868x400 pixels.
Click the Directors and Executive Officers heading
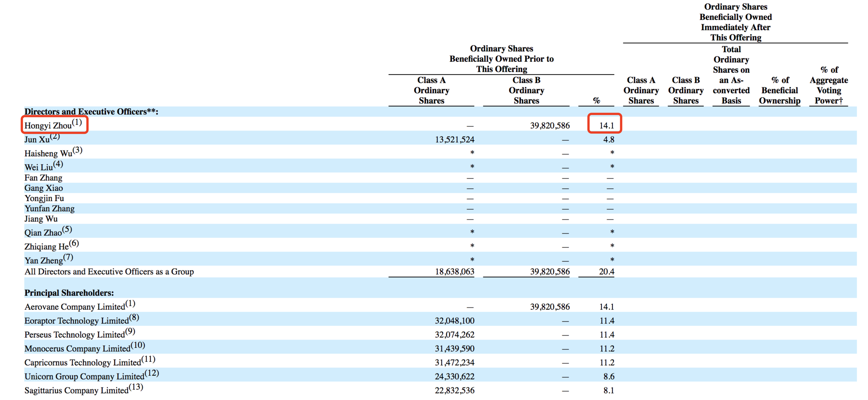pyautogui.click(x=91, y=112)
